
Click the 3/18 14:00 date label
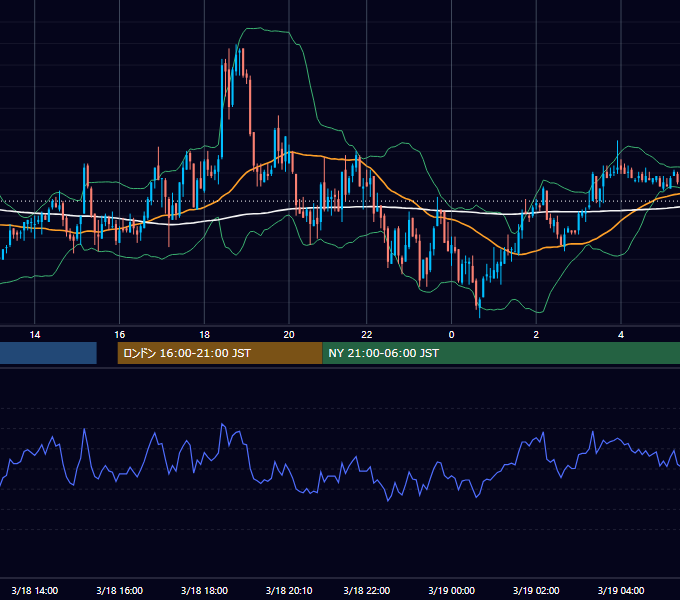point(35,590)
